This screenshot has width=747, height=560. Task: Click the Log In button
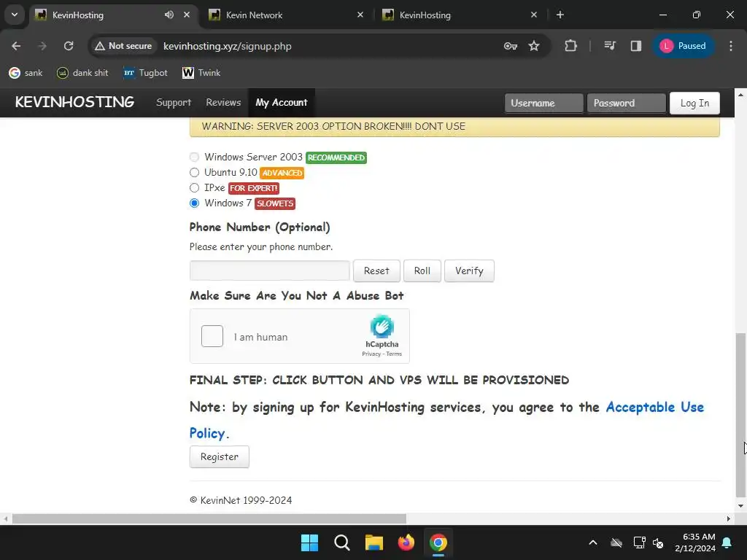coord(694,103)
